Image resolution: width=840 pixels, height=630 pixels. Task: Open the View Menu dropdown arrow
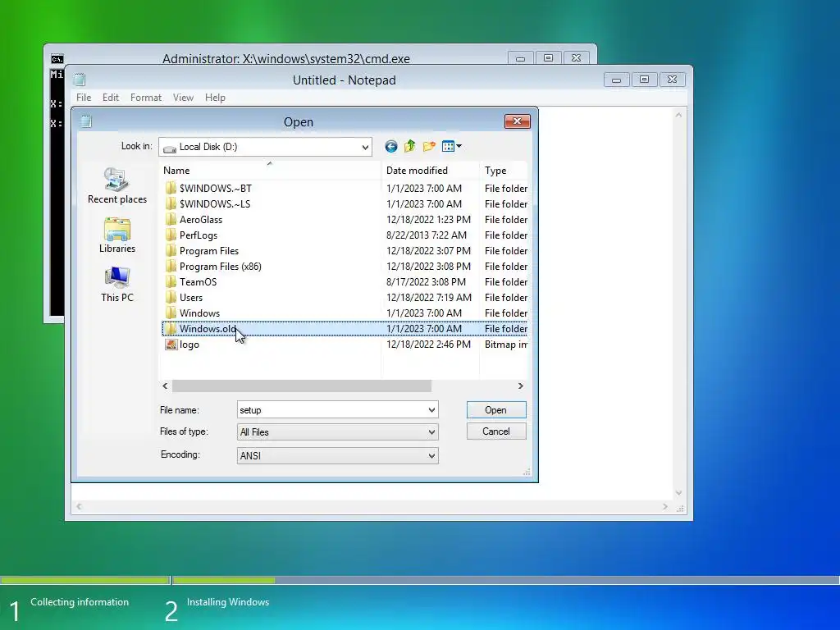(x=459, y=146)
